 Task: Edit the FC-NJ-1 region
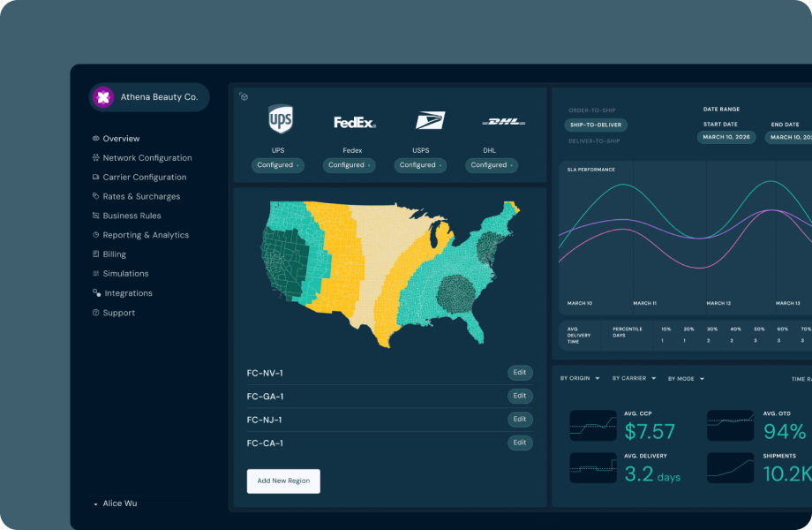click(x=520, y=419)
